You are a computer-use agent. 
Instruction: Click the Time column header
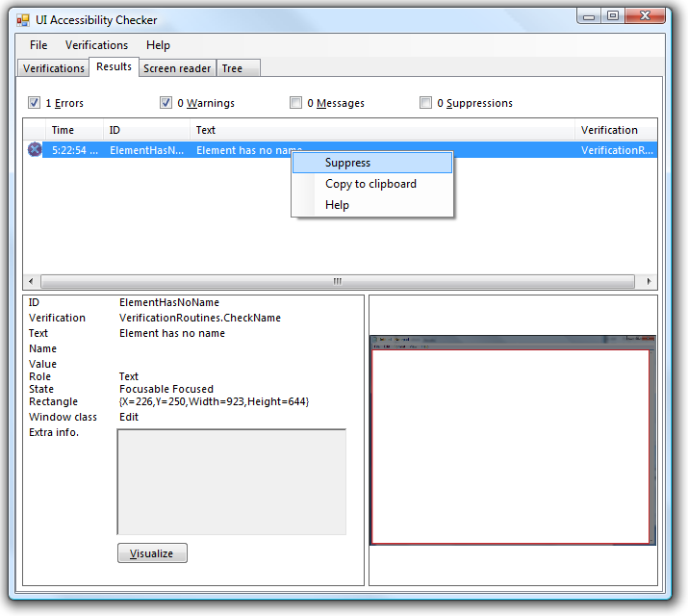(x=63, y=130)
